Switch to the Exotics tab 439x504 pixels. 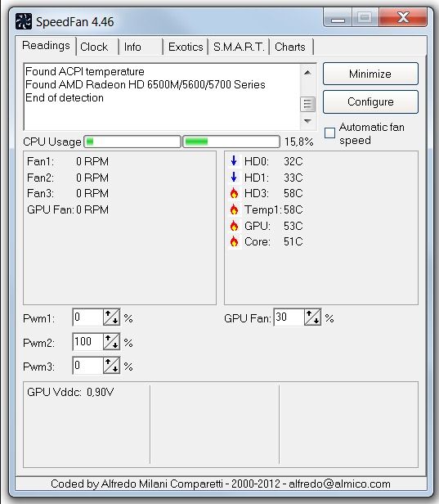(x=186, y=47)
